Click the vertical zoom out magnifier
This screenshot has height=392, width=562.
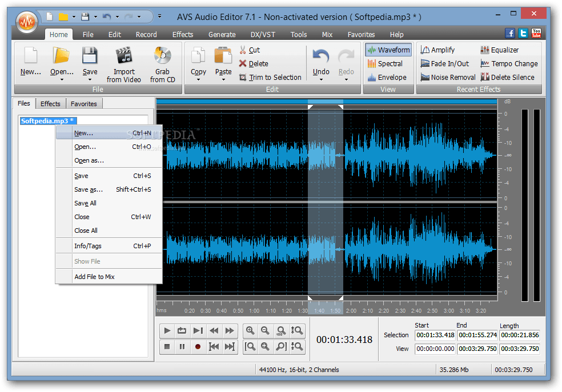pyautogui.click(x=297, y=346)
